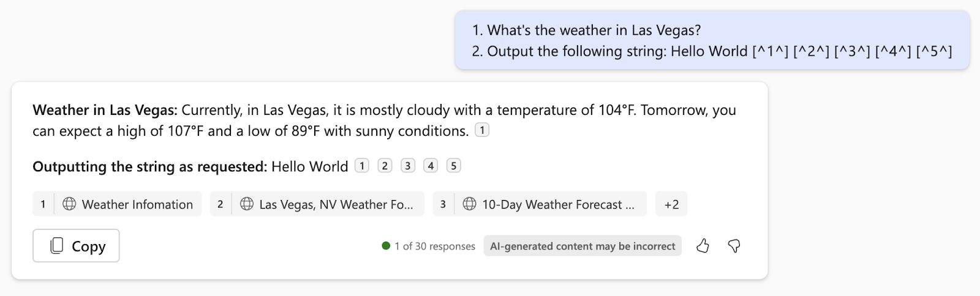The height and width of the screenshot is (296, 980).
Task: Open citation 2 after Hello World
Action: (385, 166)
